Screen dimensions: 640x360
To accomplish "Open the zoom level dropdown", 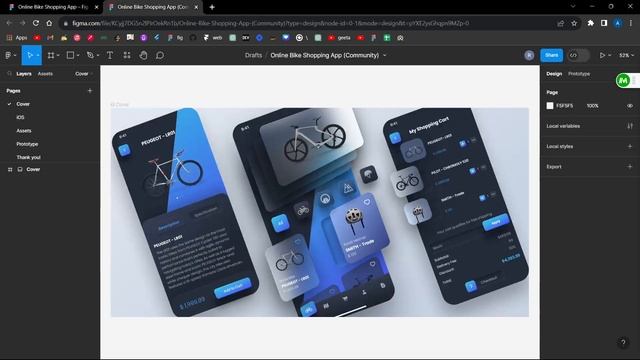I will click(x=627, y=55).
